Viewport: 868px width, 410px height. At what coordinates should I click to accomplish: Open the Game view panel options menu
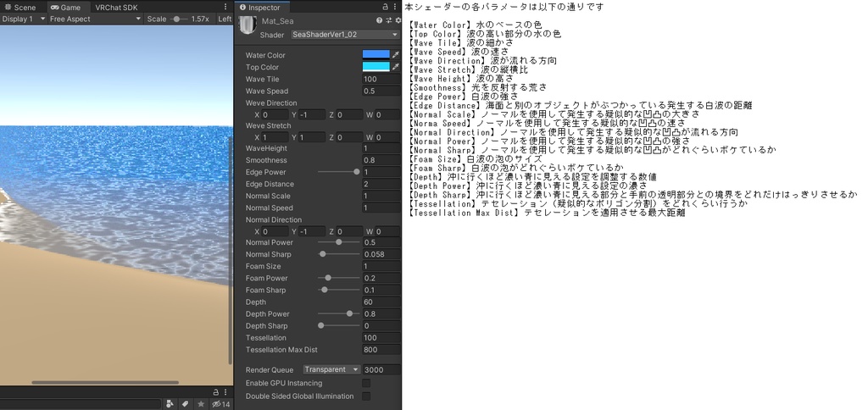point(225,7)
